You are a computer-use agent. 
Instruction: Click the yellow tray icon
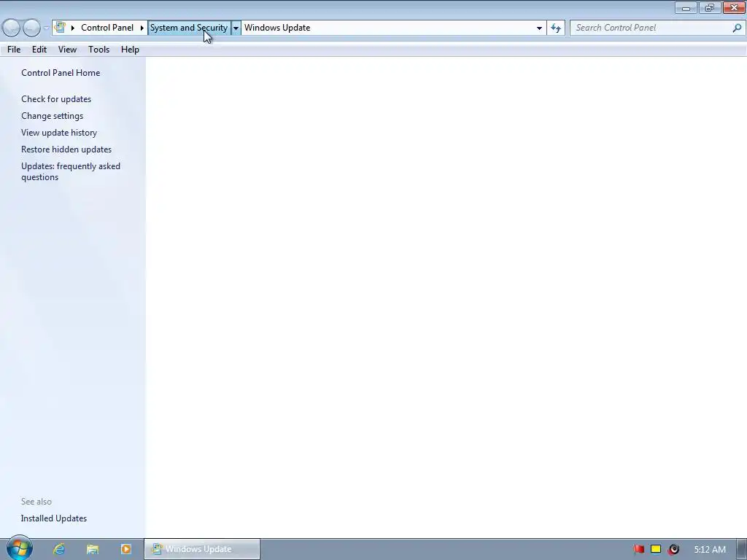[x=656, y=549]
